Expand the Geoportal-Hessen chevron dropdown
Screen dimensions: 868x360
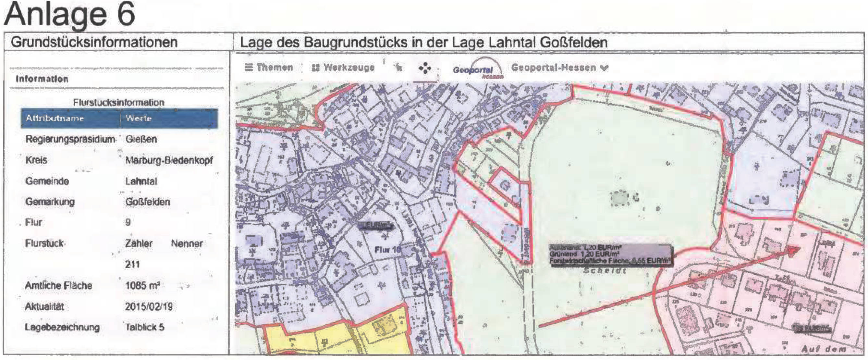[606, 68]
